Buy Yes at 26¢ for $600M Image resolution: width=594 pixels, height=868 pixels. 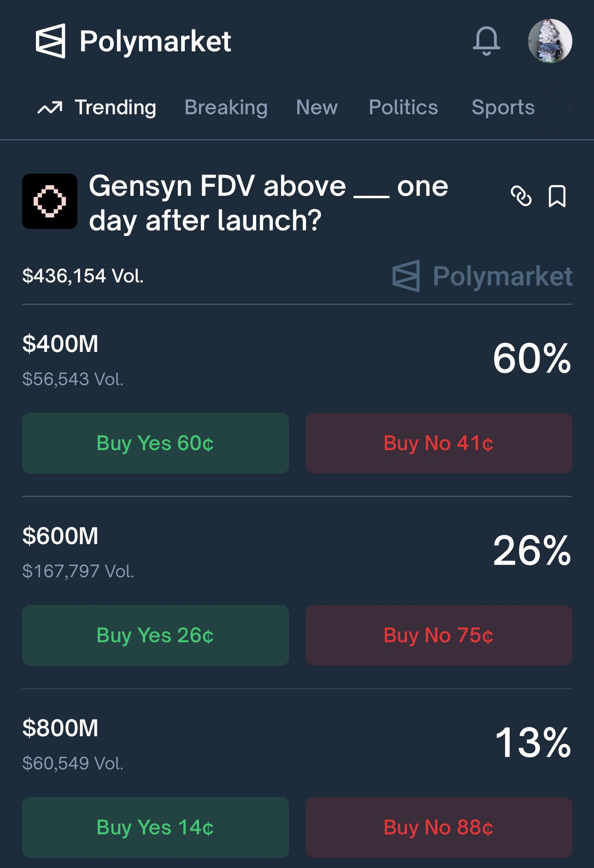(x=155, y=635)
